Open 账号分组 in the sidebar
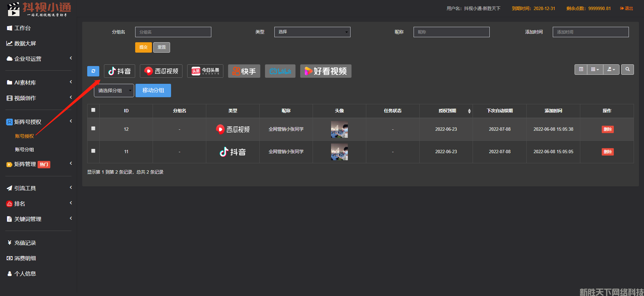Viewport: 644px width, 296px height. [24, 150]
